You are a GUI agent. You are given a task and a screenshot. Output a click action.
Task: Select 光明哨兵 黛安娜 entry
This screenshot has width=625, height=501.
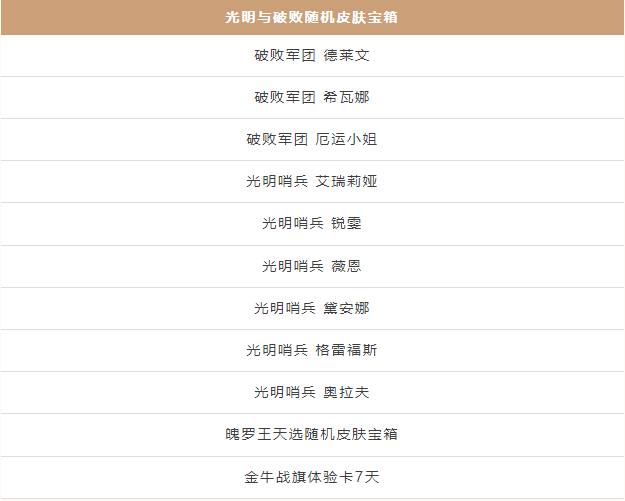(x=312, y=308)
